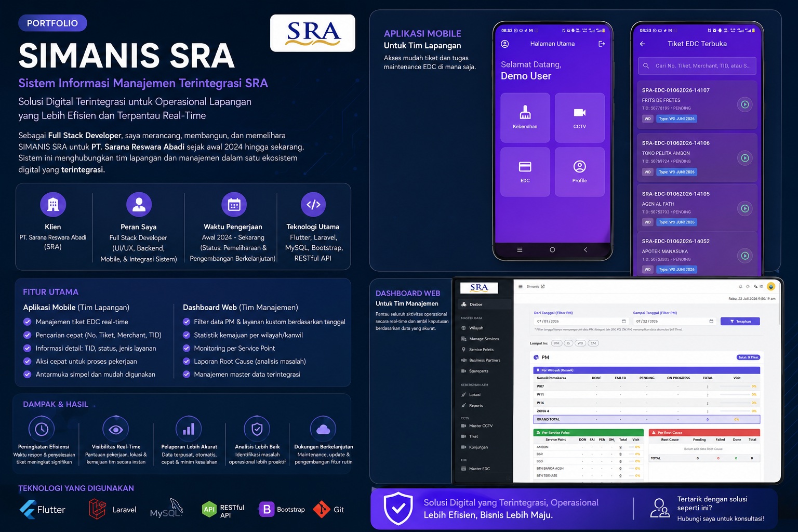
Task: Tap the back arrow beside Tiket EDC Terbuka
Action: click(643, 44)
